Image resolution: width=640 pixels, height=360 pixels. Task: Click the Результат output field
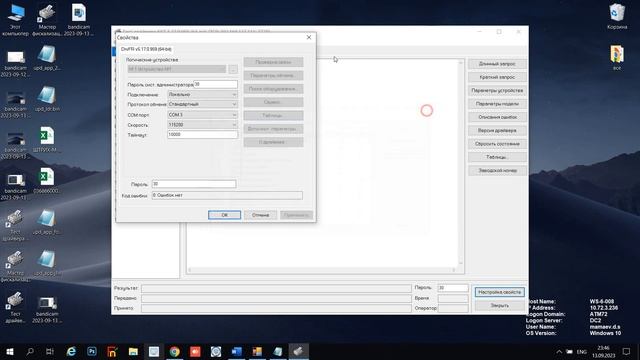[x=276, y=288]
